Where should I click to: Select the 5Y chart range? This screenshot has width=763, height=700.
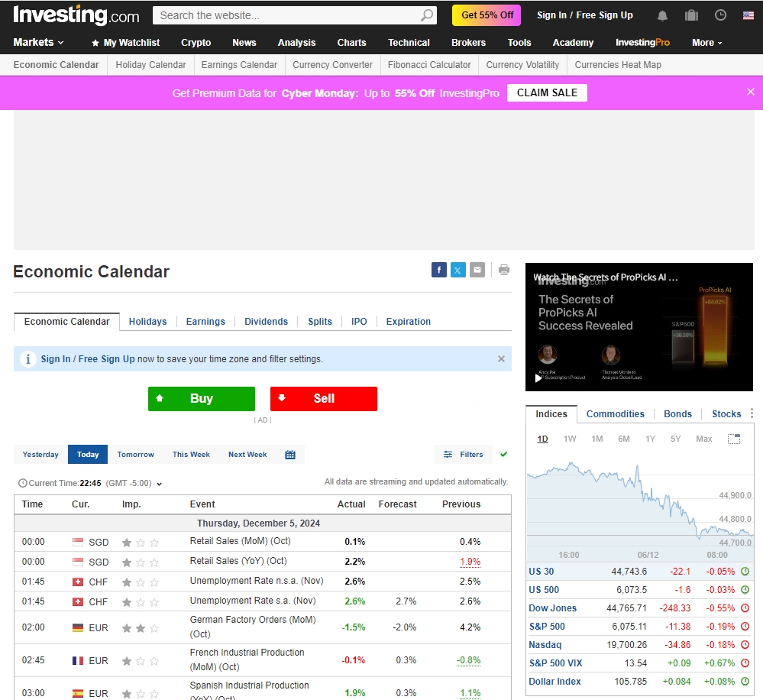[x=675, y=439]
